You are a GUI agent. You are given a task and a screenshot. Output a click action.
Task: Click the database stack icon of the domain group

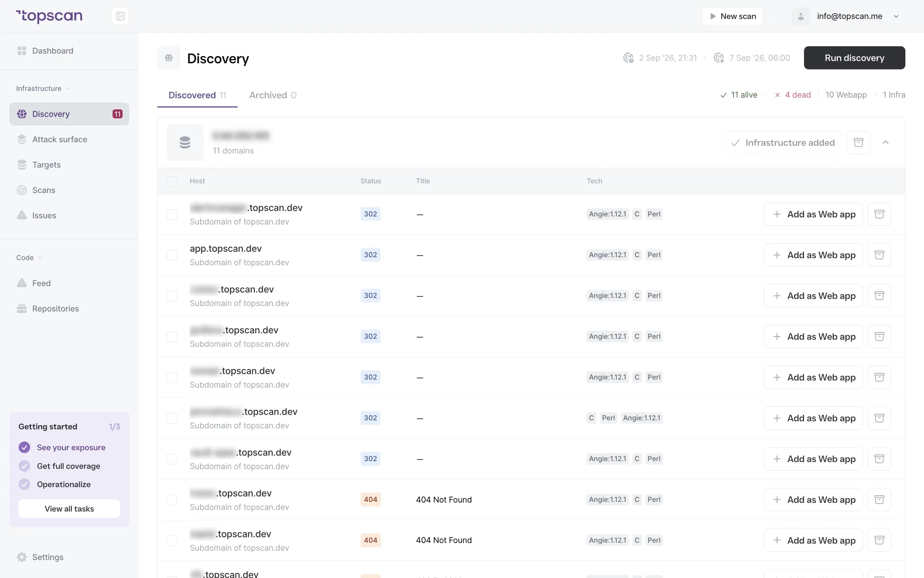point(185,143)
